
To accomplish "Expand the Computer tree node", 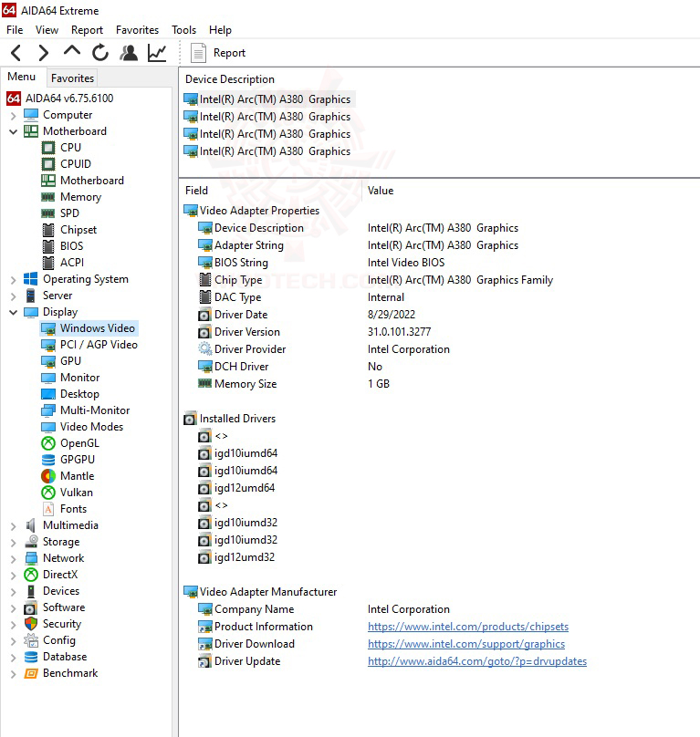I will 13,115.
